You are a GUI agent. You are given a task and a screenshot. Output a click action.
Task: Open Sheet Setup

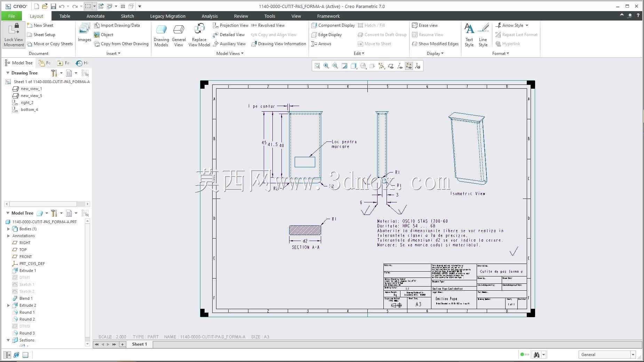coord(41,35)
